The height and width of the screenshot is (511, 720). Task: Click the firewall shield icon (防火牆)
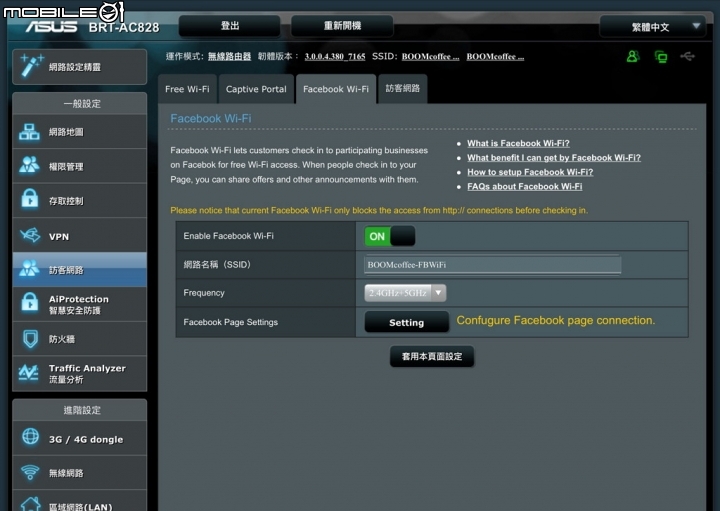[30, 339]
